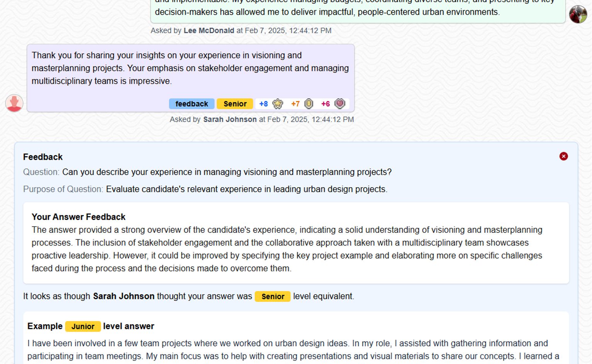Open the Feedback panel heading
This screenshot has width=592, height=364.
click(x=42, y=157)
